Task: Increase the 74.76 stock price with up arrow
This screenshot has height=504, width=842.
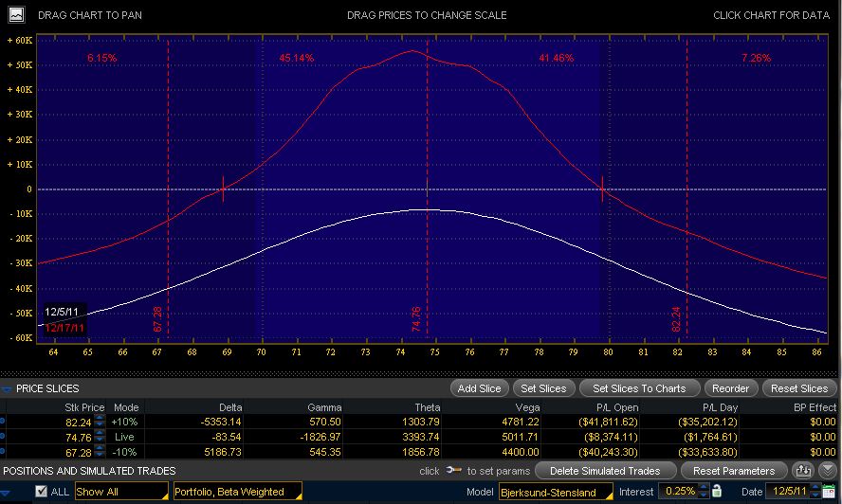Action: click(100, 433)
